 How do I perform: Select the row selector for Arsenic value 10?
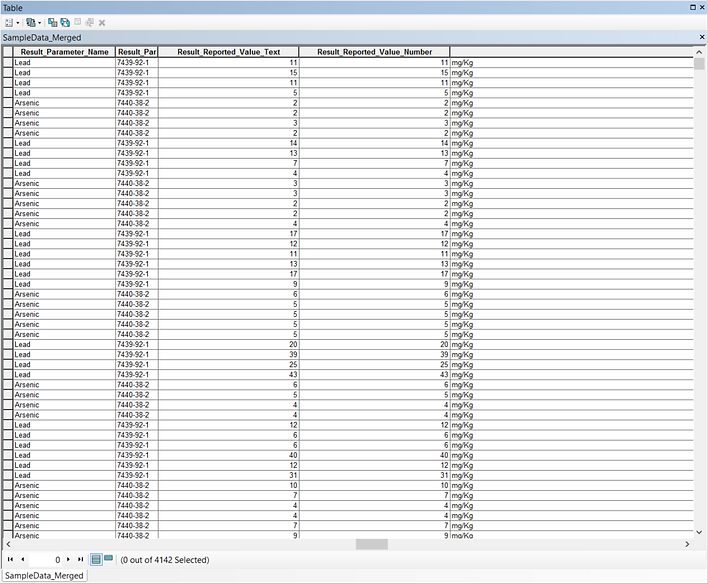(x=8, y=486)
